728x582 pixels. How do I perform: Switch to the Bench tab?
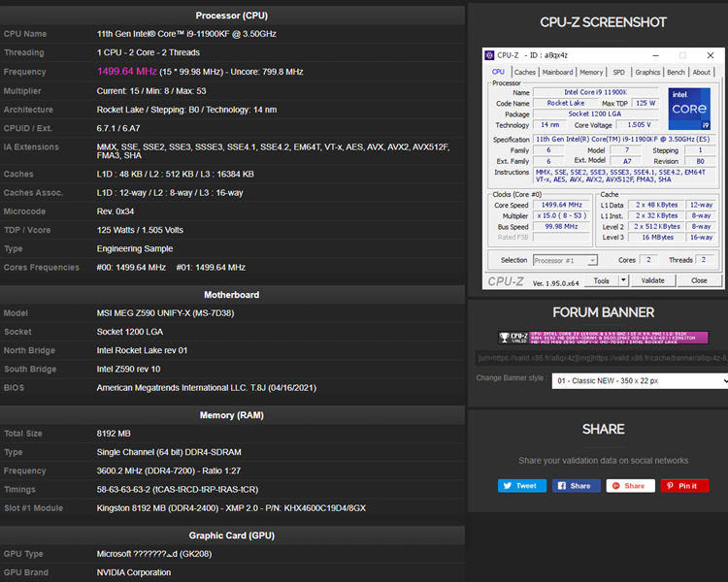pos(676,72)
